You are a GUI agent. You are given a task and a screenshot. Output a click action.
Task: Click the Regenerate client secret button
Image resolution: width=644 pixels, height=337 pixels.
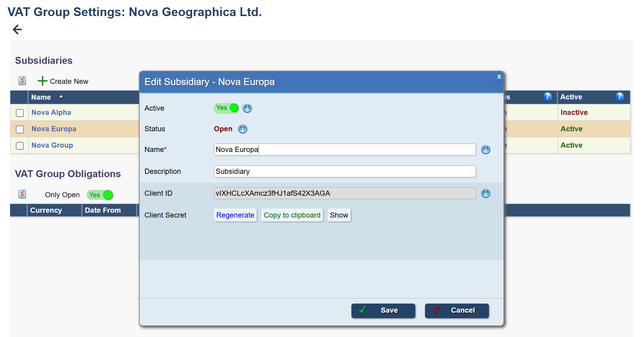[x=235, y=215]
